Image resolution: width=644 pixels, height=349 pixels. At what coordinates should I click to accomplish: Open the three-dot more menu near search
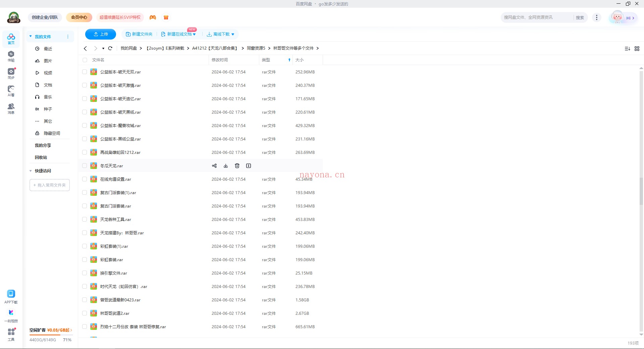(x=596, y=17)
